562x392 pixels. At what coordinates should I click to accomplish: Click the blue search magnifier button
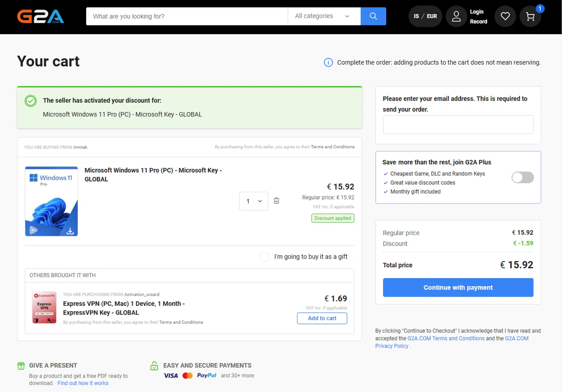(373, 16)
